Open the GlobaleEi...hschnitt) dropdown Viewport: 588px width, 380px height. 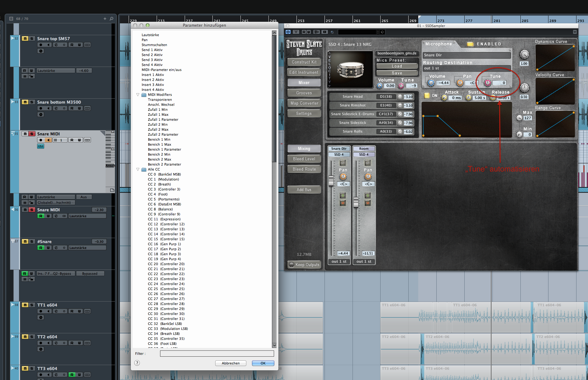56,203
